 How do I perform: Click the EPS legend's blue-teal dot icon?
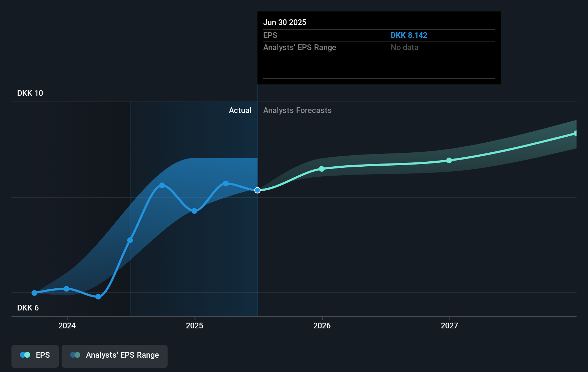pyautogui.click(x=25, y=355)
